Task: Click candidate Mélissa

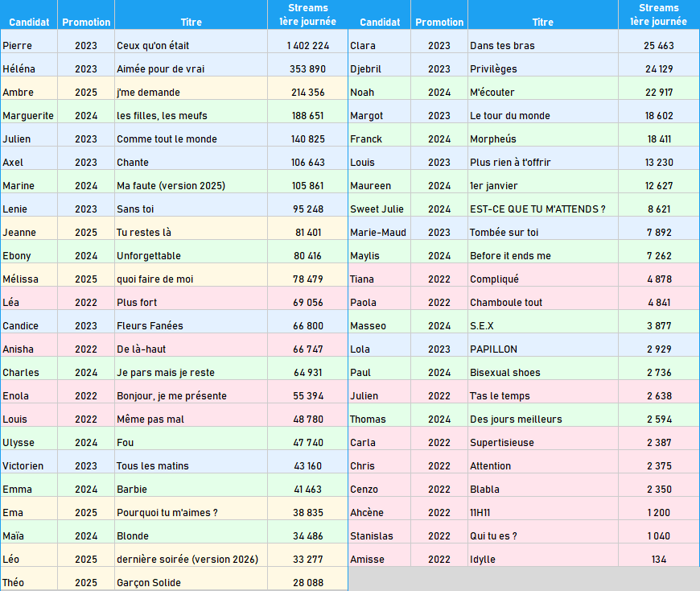Action: (x=29, y=275)
